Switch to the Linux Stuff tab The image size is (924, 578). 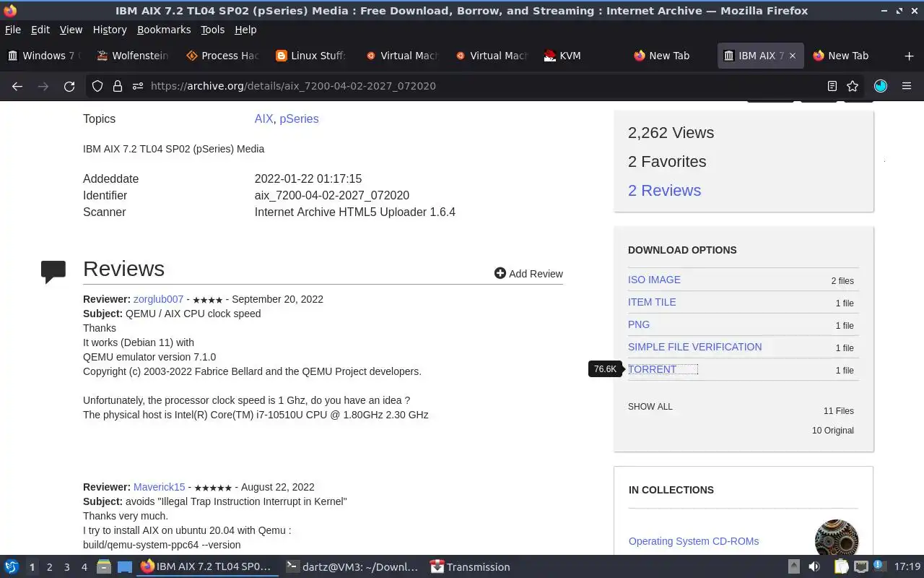[x=312, y=56]
